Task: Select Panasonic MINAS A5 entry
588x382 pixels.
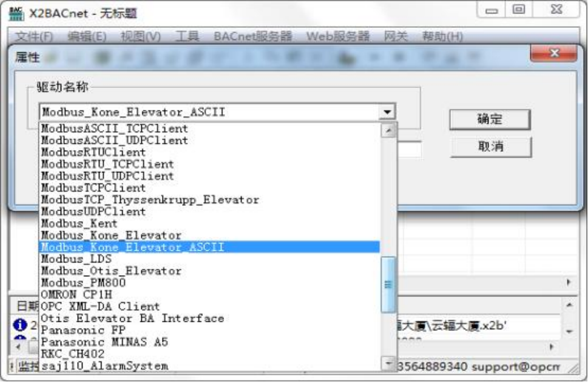Action: coord(209,342)
